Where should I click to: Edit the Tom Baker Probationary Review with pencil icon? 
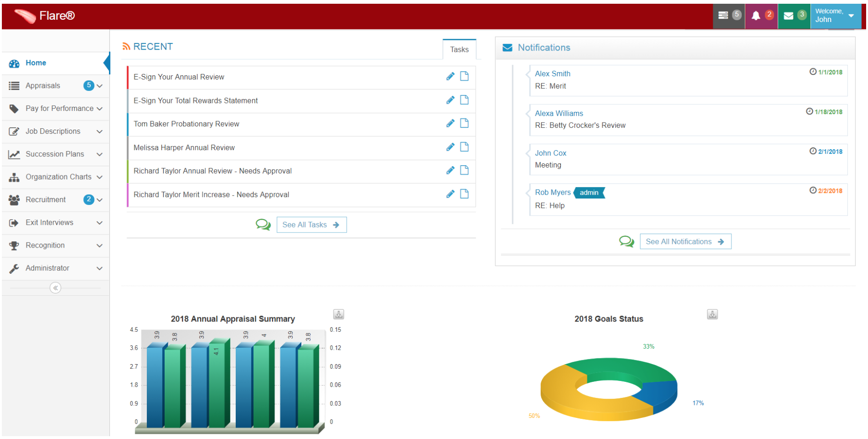click(x=450, y=123)
